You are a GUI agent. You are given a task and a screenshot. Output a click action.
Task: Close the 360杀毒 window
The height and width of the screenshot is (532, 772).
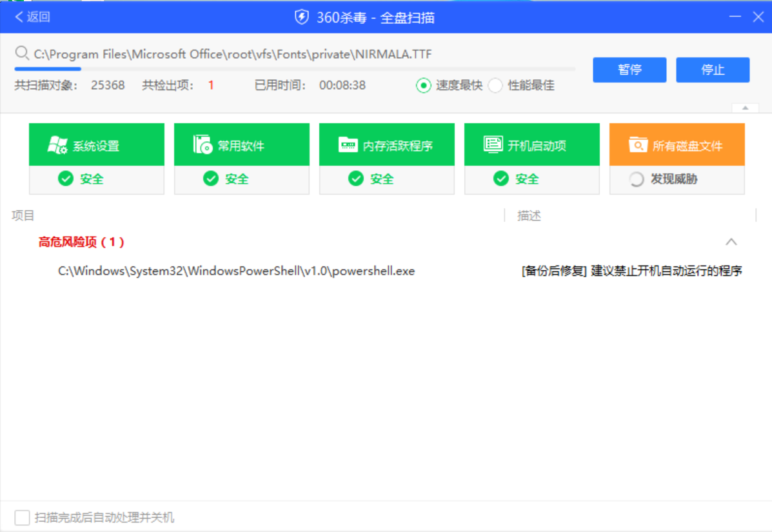click(758, 17)
